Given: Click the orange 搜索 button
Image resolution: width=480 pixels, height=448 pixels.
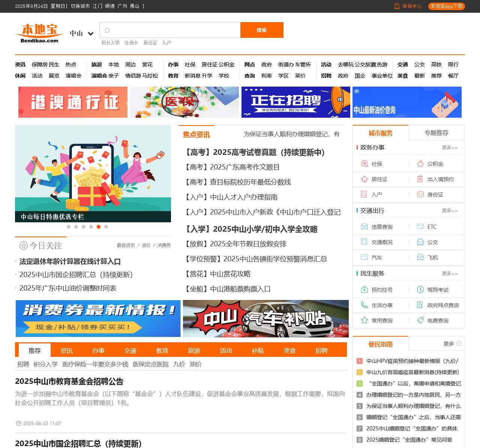Looking at the screenshot, I should coord(262,30).
